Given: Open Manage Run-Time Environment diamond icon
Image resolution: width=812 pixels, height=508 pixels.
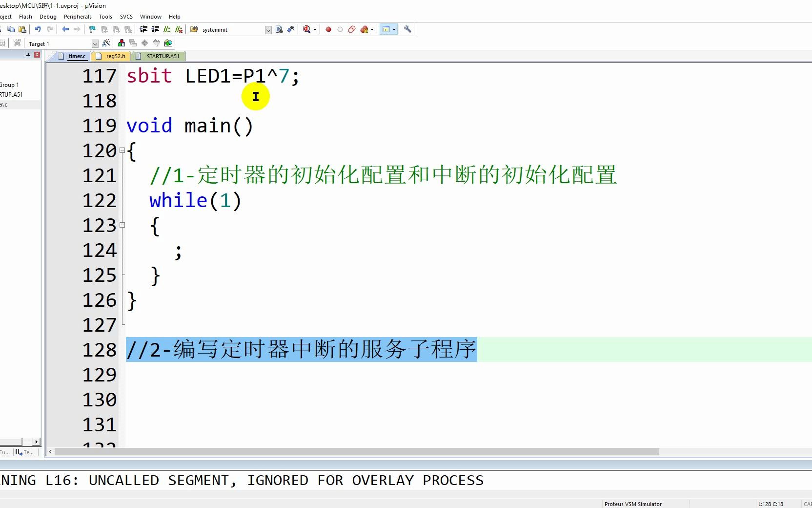Looking at the screenshot, I should click(144, 43).
